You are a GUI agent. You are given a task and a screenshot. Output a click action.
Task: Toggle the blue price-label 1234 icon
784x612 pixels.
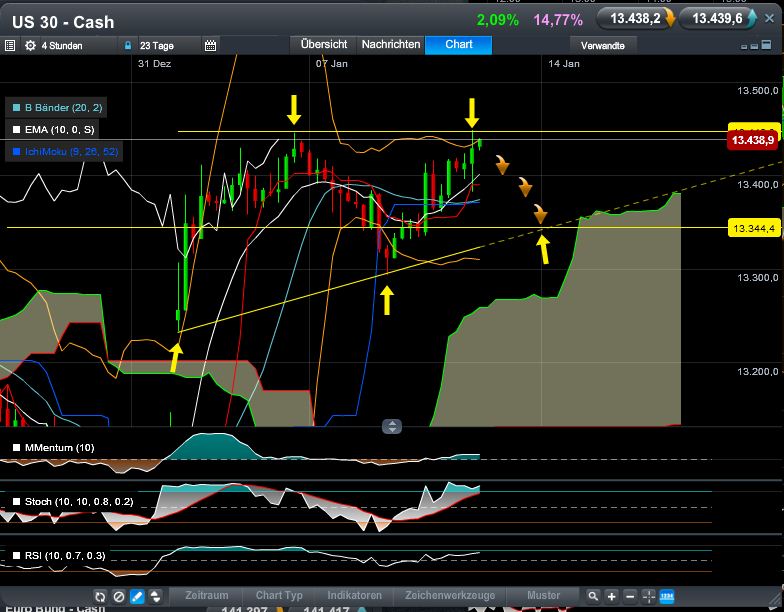(x=667, y=596)
